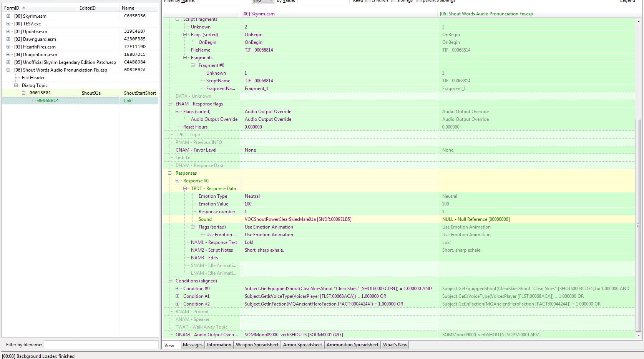Collapse the Shout Words Audio Pronunciation Fix.esp node
644x359 pixels.
click(x=8, y=70)
